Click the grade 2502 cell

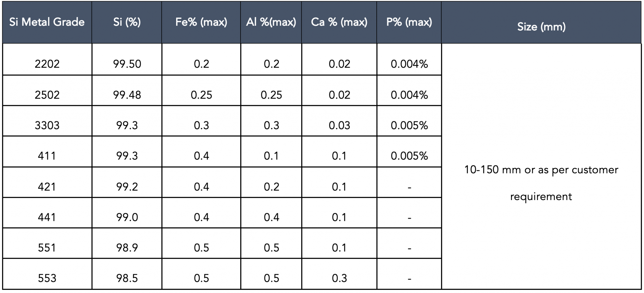pyautogui.click(x=47, y=95)
